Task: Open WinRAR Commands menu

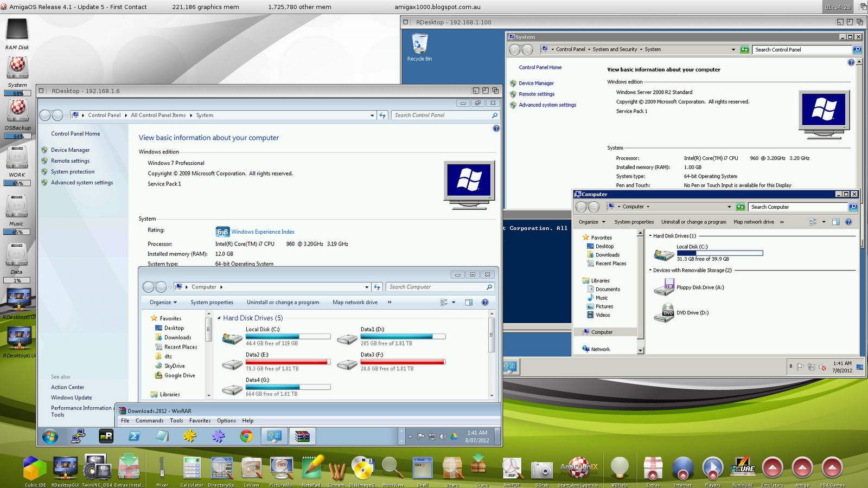Action: [150, 421]
